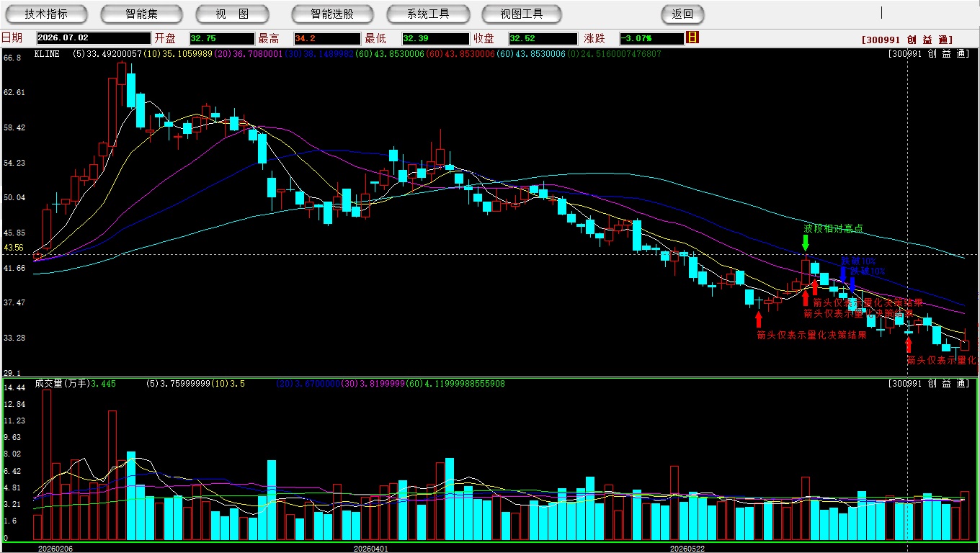The width and height of the screenshot is (980, 553).
Task: Click the 50.04 price axis label
Action: coord(14,197)
